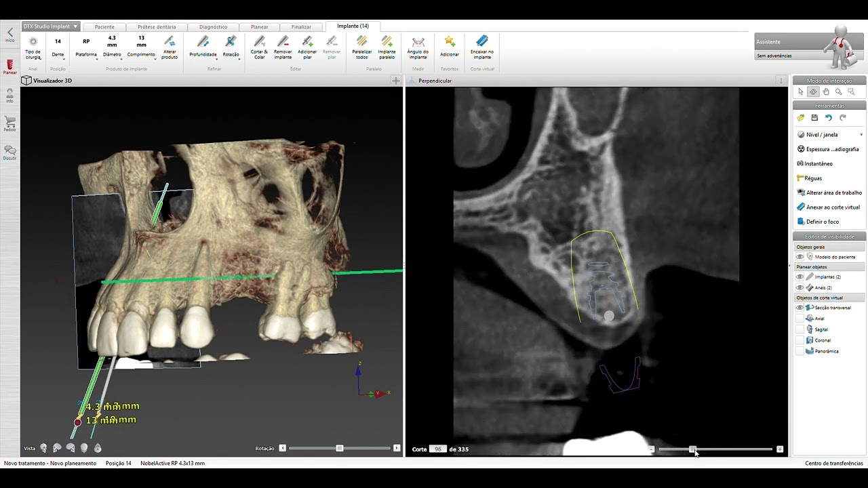Image resolution: width=868 pixels, height=488 pixels.
Task: Open the Comprimento dropdown
Action: coord(141,49)
